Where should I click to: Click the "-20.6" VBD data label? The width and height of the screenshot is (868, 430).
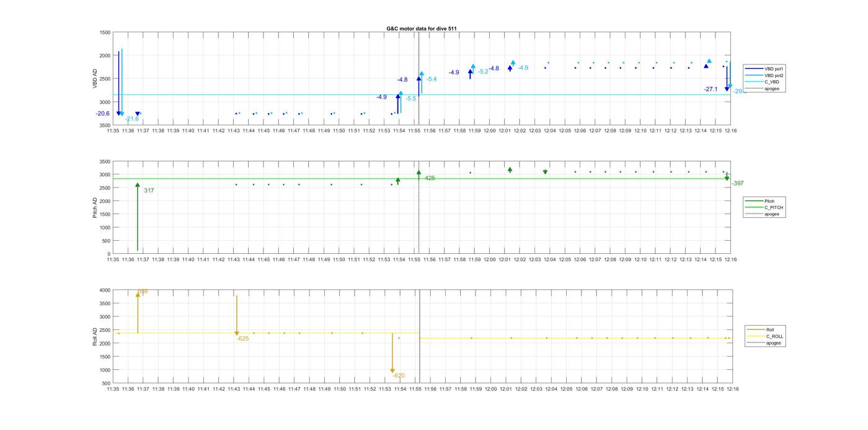point(102,114)
